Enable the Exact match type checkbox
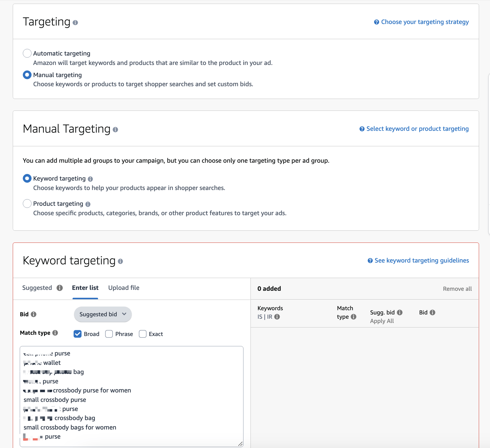Image resolution: width=490 pixels, height=448 pixels. (x=143, y=334)
